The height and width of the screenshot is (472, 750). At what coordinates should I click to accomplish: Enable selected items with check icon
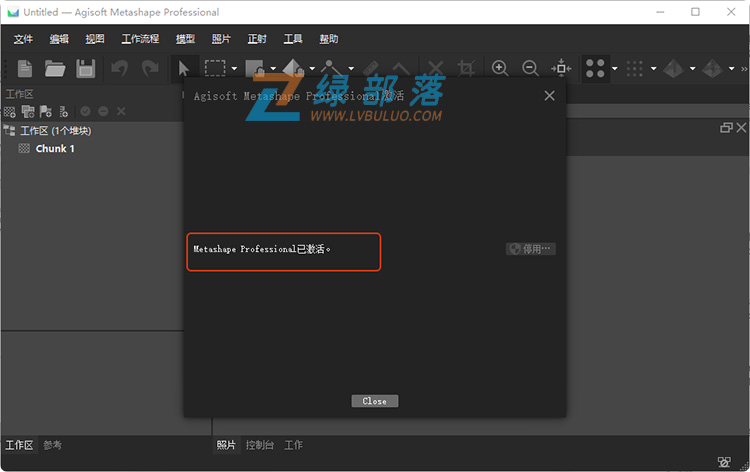point(85,111)
